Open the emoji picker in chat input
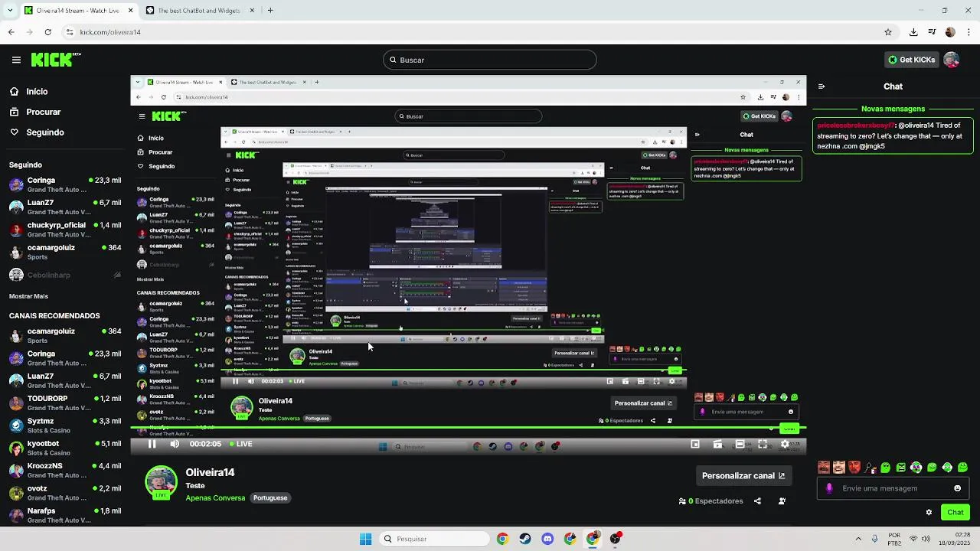This screenshot has height=551, width=980. coord(957,488)
